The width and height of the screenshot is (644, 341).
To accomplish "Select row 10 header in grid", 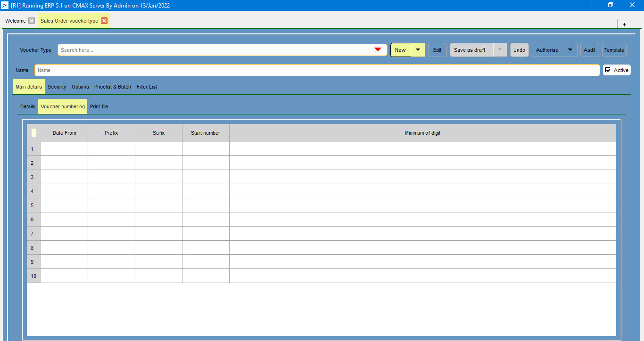I will click(34, 276).
